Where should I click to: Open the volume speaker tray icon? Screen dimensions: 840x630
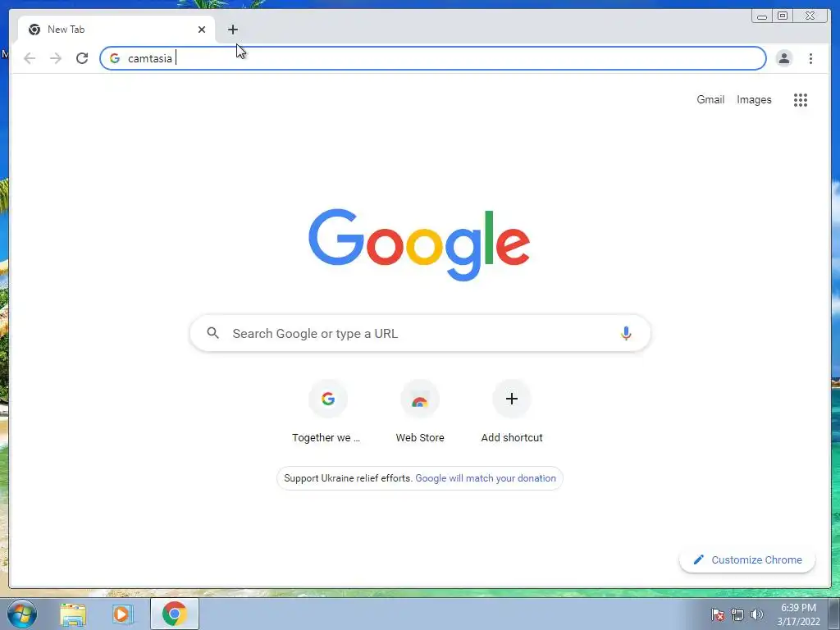[x=757, y=614]
